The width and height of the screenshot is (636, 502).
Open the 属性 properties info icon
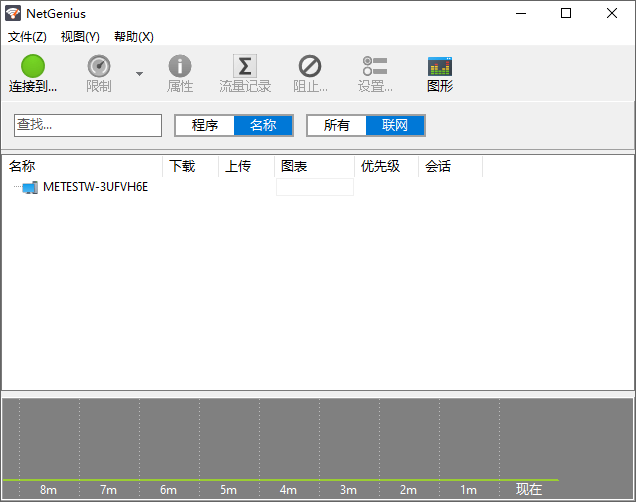pos(180,66)
